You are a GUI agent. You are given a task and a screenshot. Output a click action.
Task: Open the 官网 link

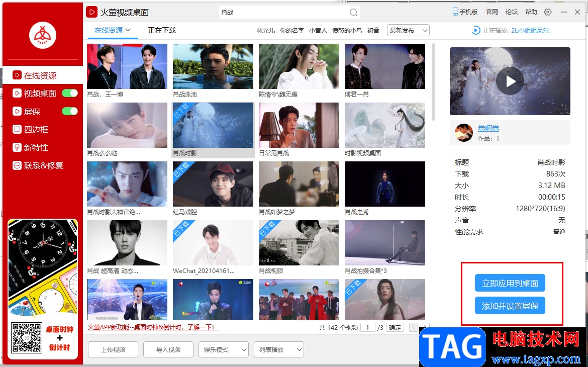pyautogui.click(x=492, y=12)
